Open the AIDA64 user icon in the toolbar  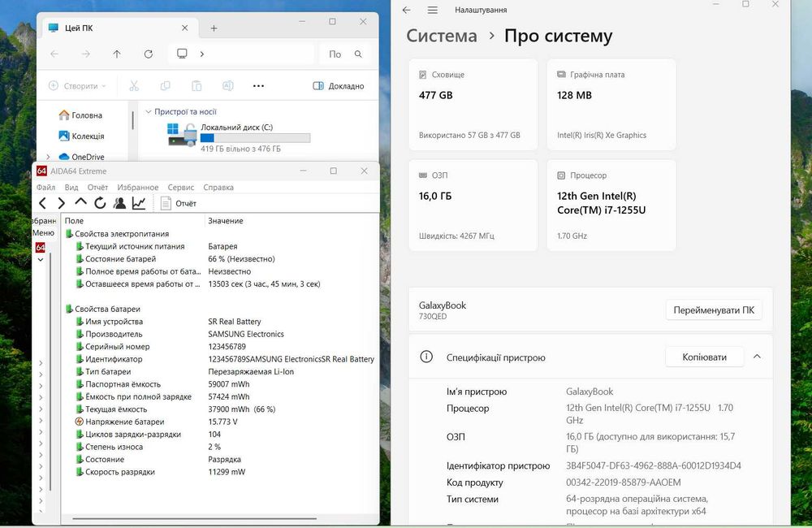(x=119, y=203)
